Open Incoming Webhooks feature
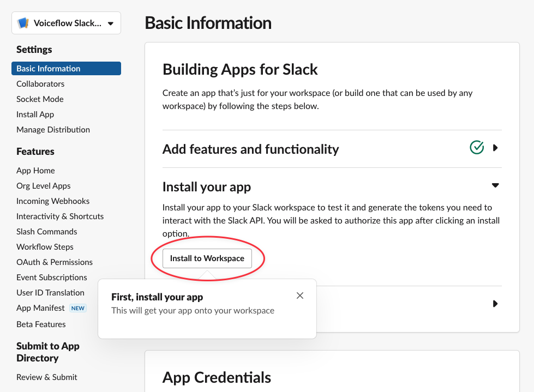This screenshot has height=392, width=534. coord(53,201)
